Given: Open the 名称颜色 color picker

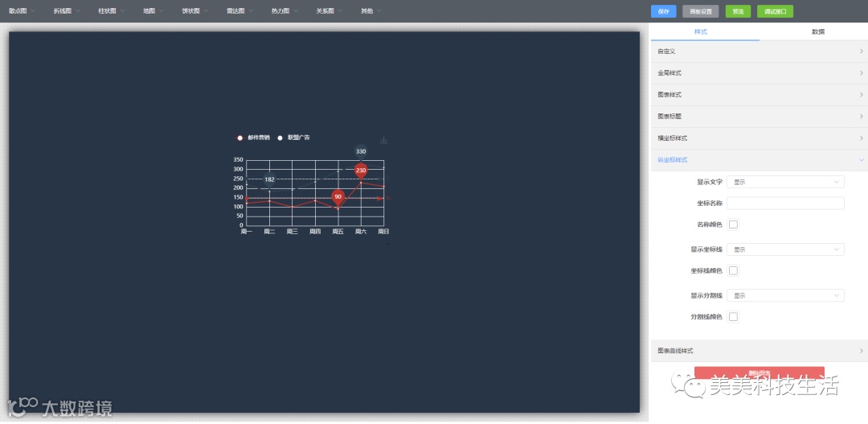Looking at the screenshot, I should pos(734,224).
